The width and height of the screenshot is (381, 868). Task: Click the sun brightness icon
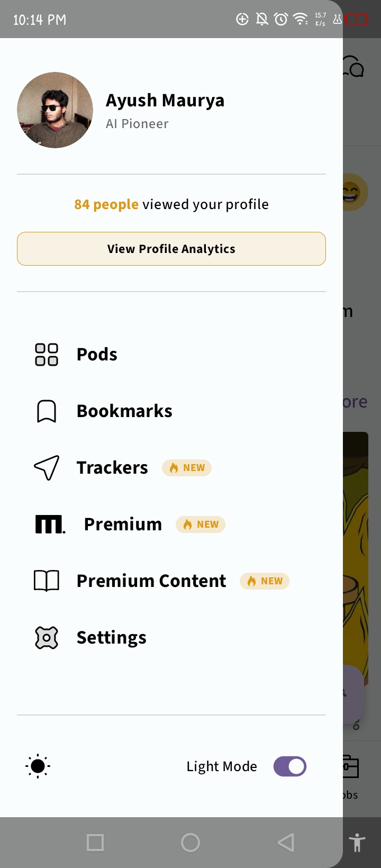[38, 766]
